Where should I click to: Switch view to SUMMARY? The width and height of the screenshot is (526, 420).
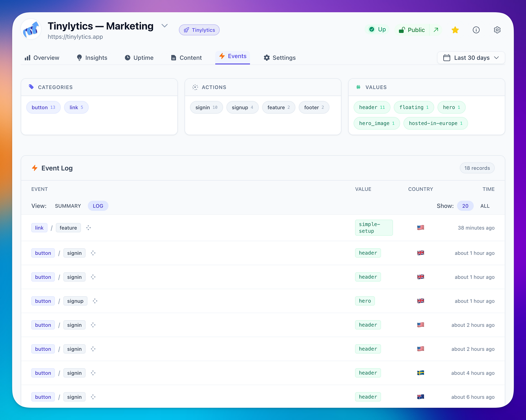pos(68,206)
